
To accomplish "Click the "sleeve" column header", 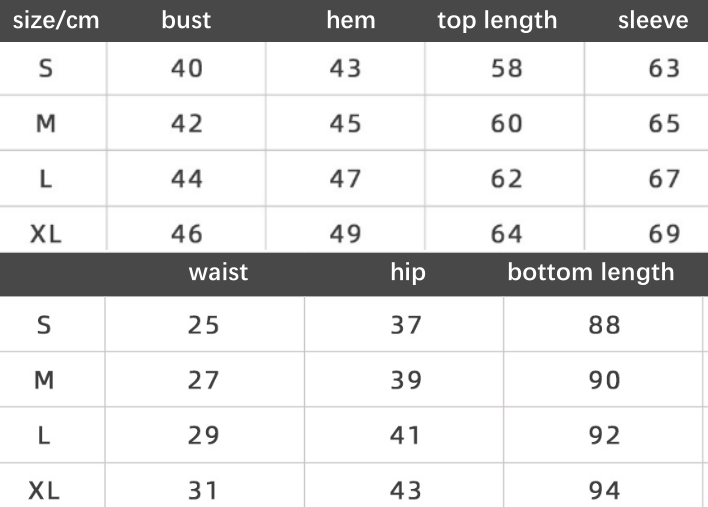I will (653, 21).
